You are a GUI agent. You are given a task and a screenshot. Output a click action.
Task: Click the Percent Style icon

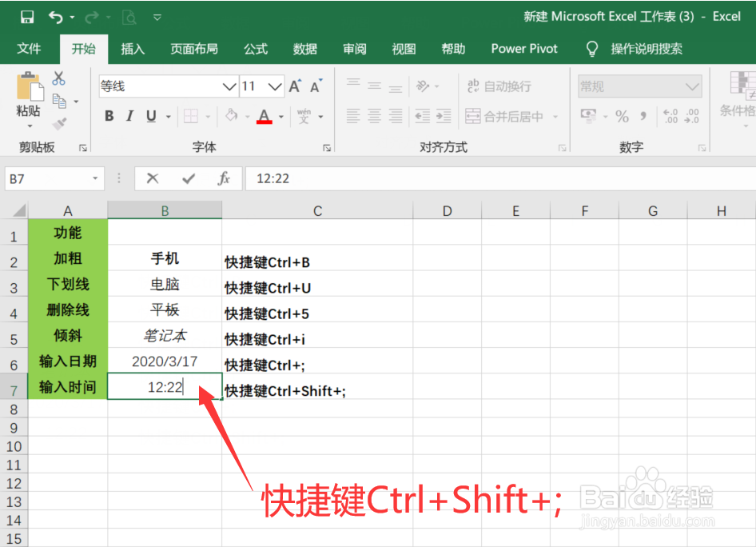(622, 116)
